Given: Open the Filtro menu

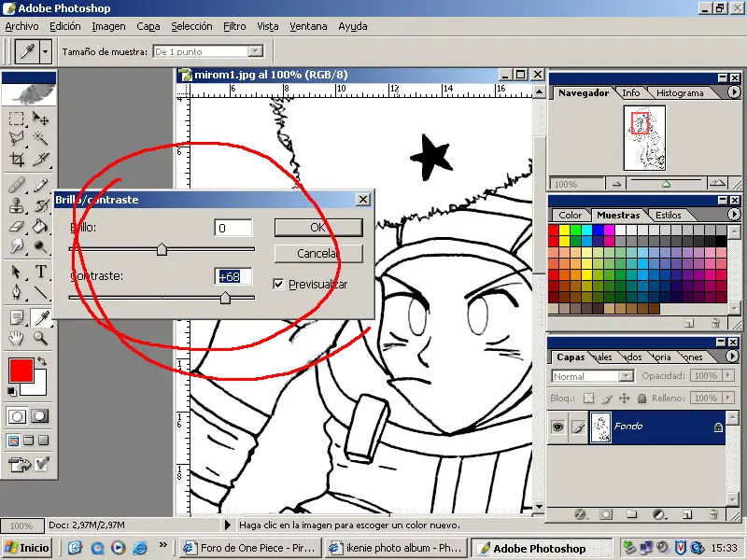Looking at the screenshot, I should [234, 27].
